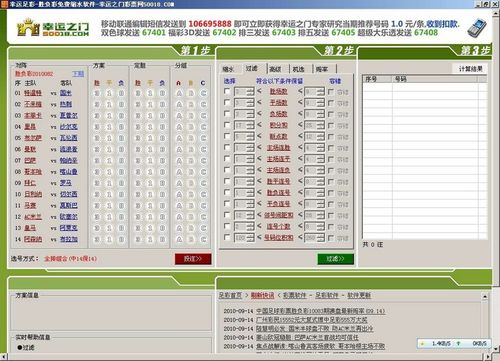Image resolution: width=500 pixels, height=361 pixels.
Task: Open team link 国米 in match 01
Action: (x=66, y=93)
